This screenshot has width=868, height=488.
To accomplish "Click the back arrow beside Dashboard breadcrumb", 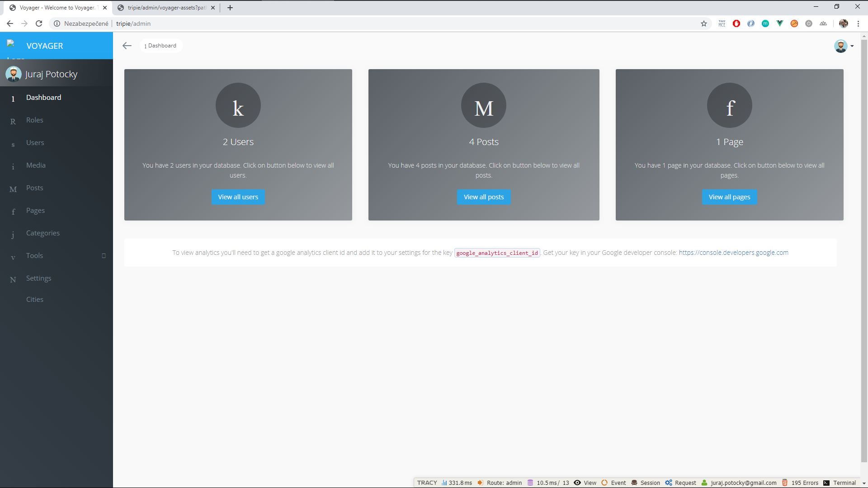I will (127, 46).
